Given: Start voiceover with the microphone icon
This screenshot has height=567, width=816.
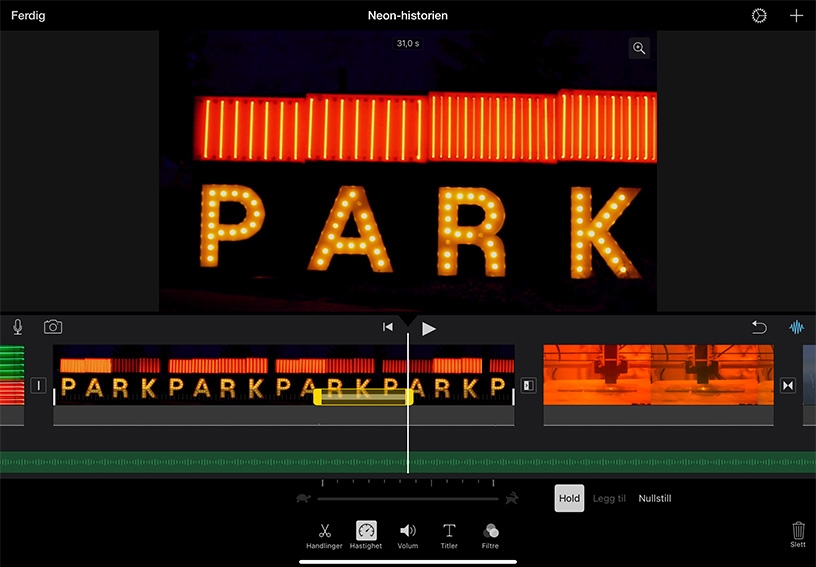Looking at the screenshot, I should pos(18,327).
